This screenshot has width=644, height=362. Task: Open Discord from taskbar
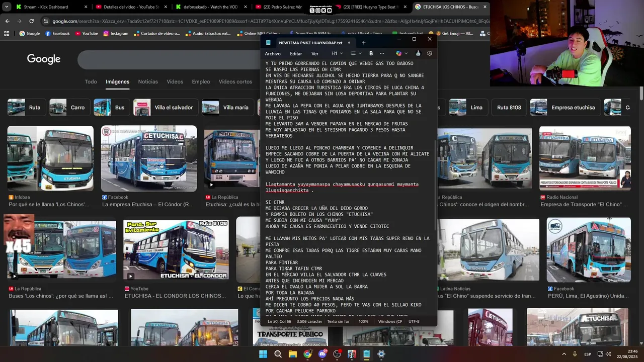click(322, 354)
